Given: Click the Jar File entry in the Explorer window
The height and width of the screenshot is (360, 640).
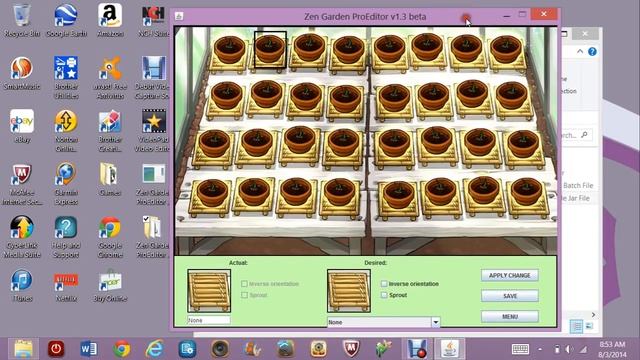Looking at the screenshot, I should pos(576,198).
